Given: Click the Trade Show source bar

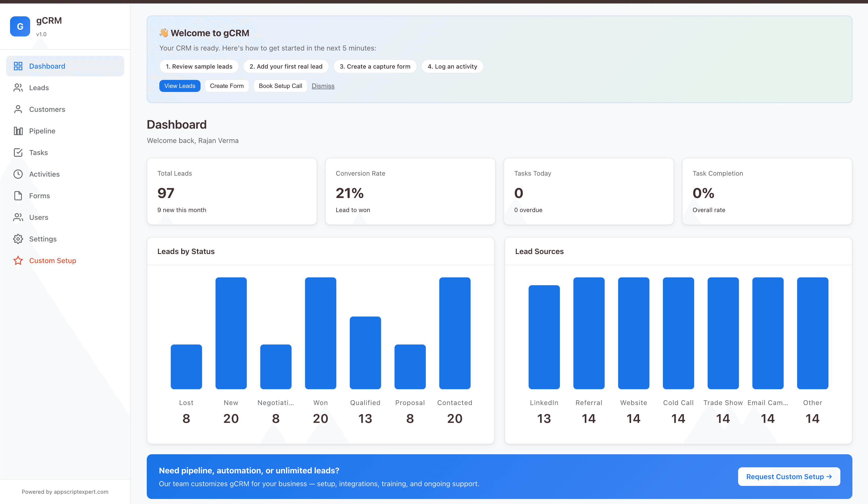Looking at the screenshot, I should pyautogui.click(x=723, y=333).
